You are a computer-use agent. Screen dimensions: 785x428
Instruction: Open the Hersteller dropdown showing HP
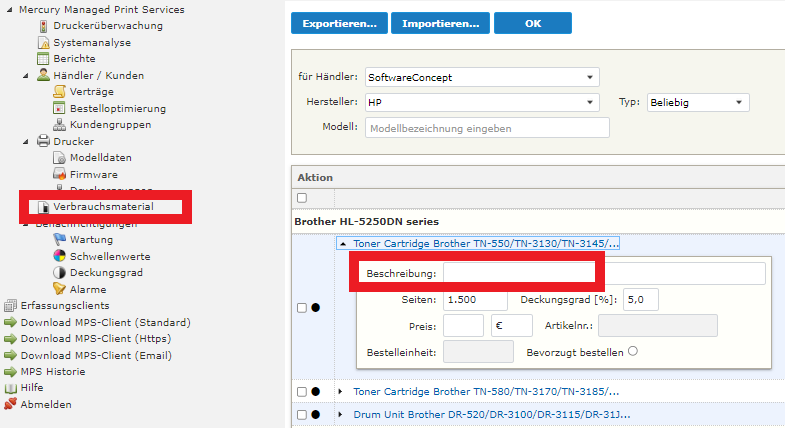(x=481, y=102)
